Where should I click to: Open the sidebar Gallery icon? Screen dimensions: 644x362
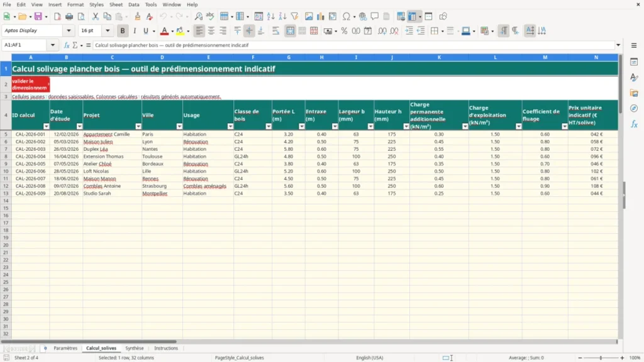[634, 93]
